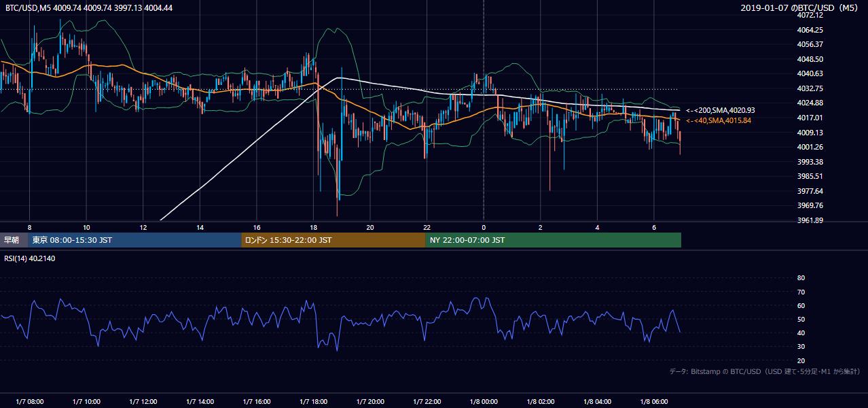Click bottom date label 1/7 16:00
The height and width of the screenshot is (408, 868).
(257, 403)
